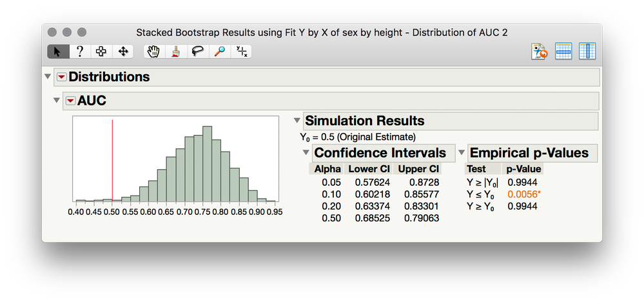Screen dimensions: 644x302
Task: Select the arrow cursor tool
Action: point(58,52)
